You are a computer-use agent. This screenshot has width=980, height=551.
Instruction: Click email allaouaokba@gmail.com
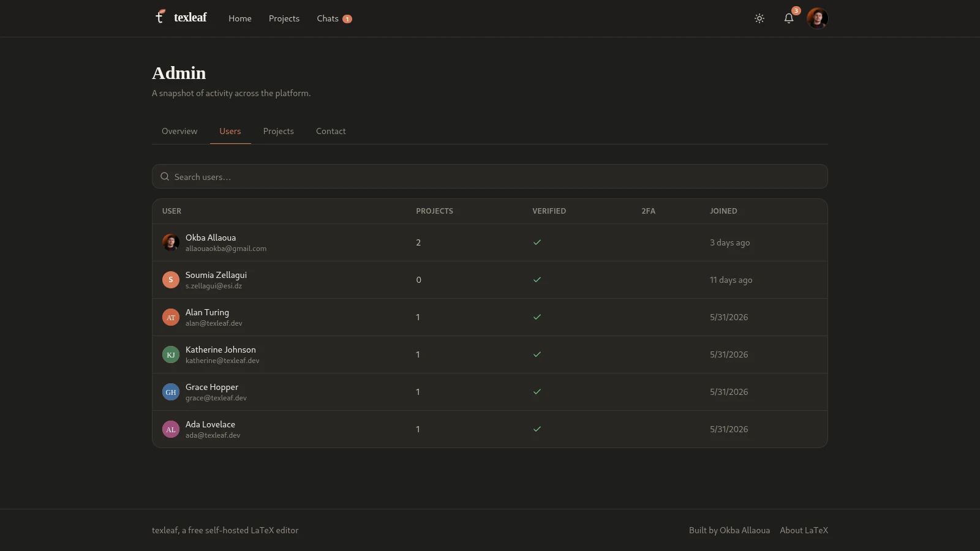pyautogui.click(x=226, y=249)
